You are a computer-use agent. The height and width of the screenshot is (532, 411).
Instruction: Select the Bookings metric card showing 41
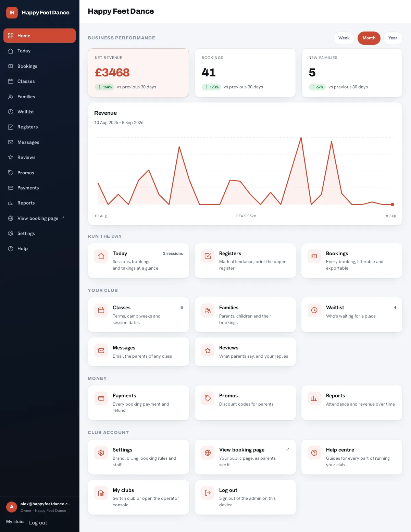pyautogui.click(x=245, y=73)
